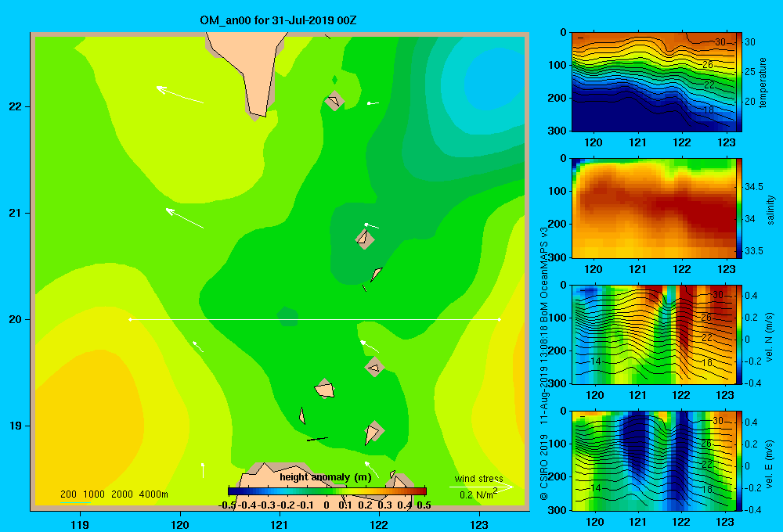Click the 0.5 tick on the height anomaly colorbar
The height and width of the screenshot is (532, 783).
tap(424, 505)
